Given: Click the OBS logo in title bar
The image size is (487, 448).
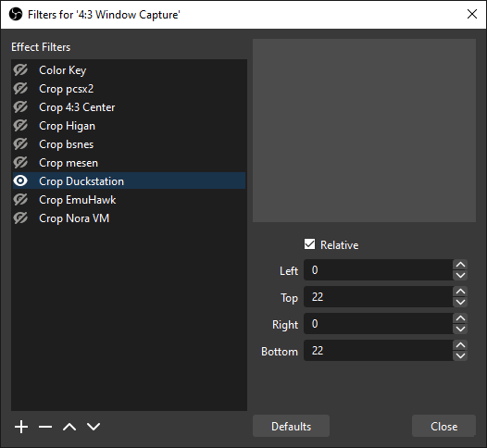Looking at the screenshot, I should coord(16,14).
